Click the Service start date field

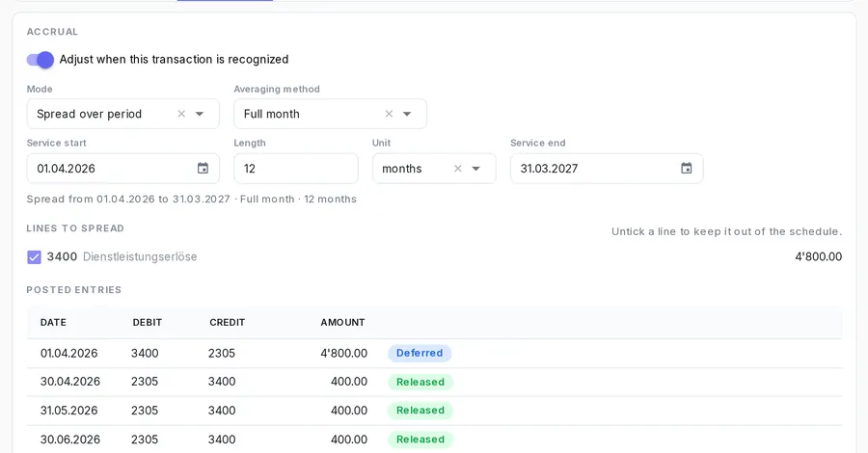122,169
